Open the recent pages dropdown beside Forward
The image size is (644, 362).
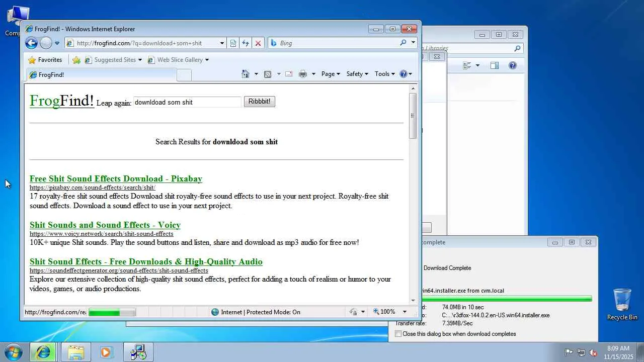[57, 43]
